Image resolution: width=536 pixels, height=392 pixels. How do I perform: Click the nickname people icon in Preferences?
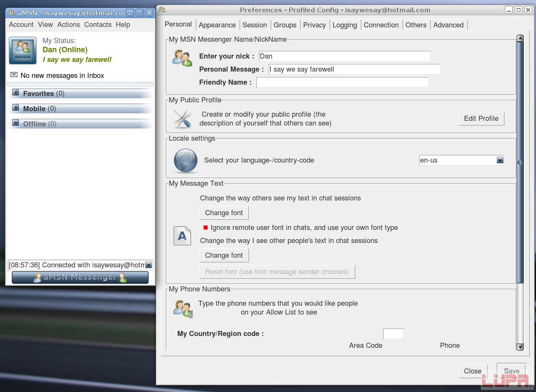[182, 58]
